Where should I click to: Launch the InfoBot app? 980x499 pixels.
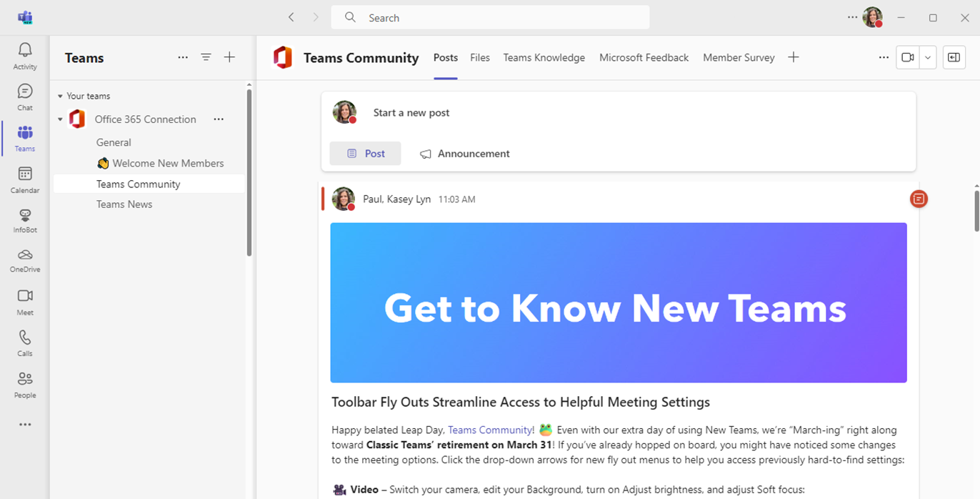tap(25, 220)
